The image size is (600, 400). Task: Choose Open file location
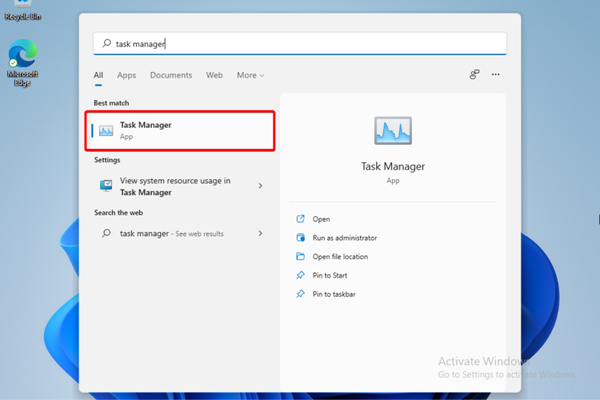tap(340, 256)
